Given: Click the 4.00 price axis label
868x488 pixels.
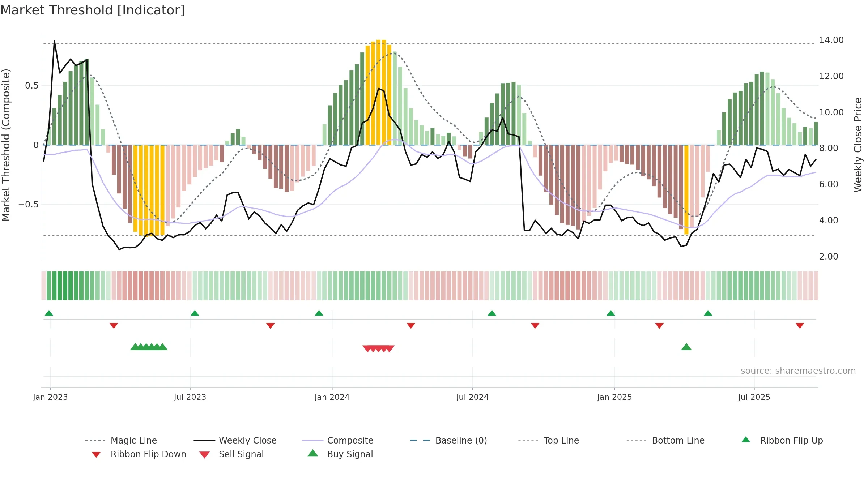Looking at the screenshot, I should point(829,221).
